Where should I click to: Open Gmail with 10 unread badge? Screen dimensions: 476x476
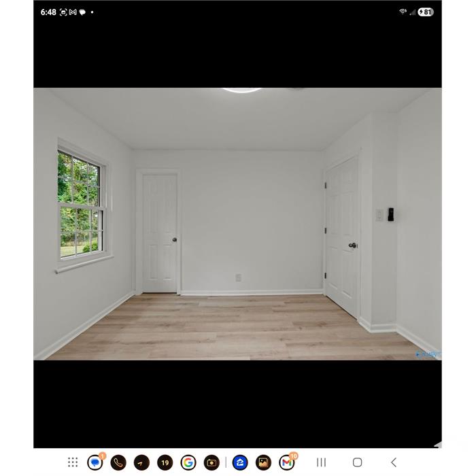287,462
